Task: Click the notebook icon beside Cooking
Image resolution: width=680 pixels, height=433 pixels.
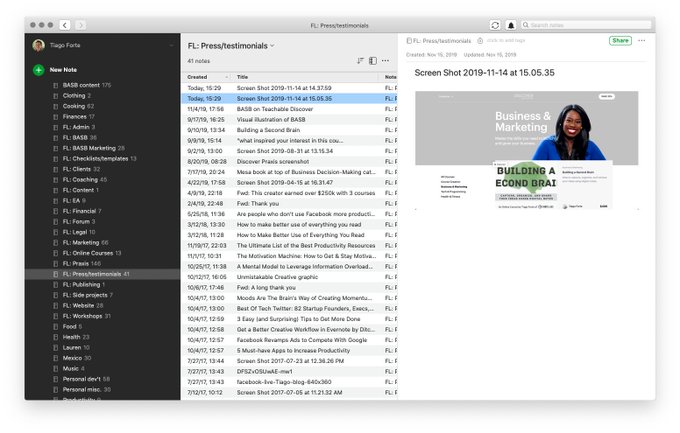Action: pyautogui.click(x=56, y=106)
